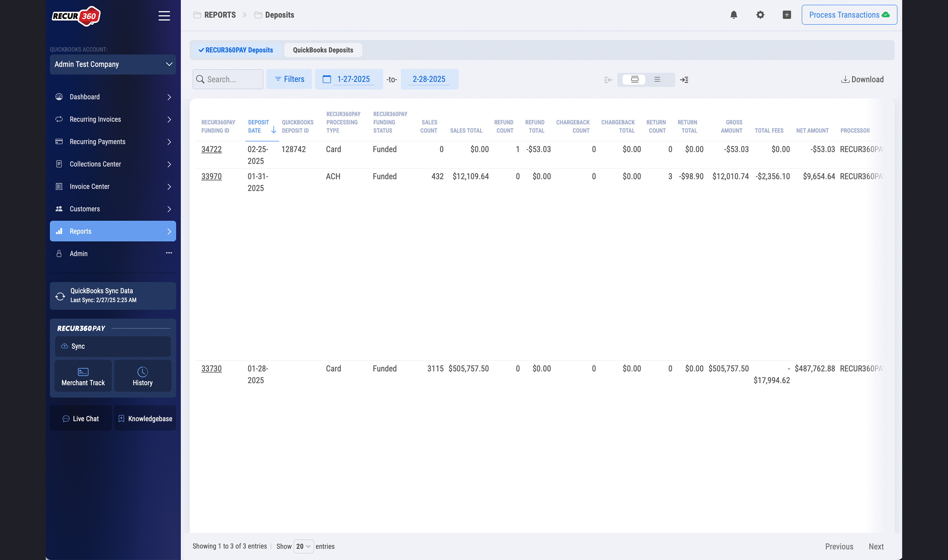Viewport: 948px width, 560px height.
Task: Open the Knowledgebase
Action: coord(145,418)
